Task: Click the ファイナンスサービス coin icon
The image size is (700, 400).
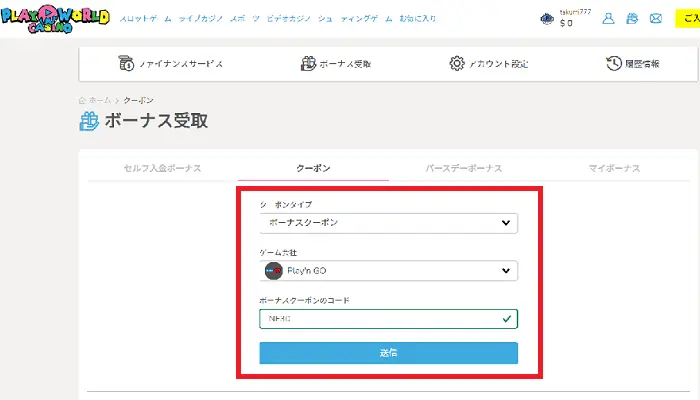Action: click(x=127, y=63)
